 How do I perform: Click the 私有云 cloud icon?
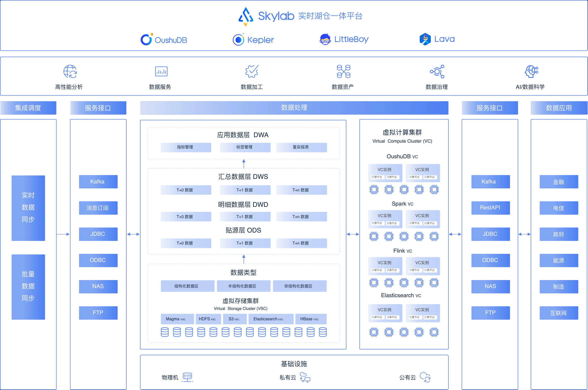pos(305,377)
